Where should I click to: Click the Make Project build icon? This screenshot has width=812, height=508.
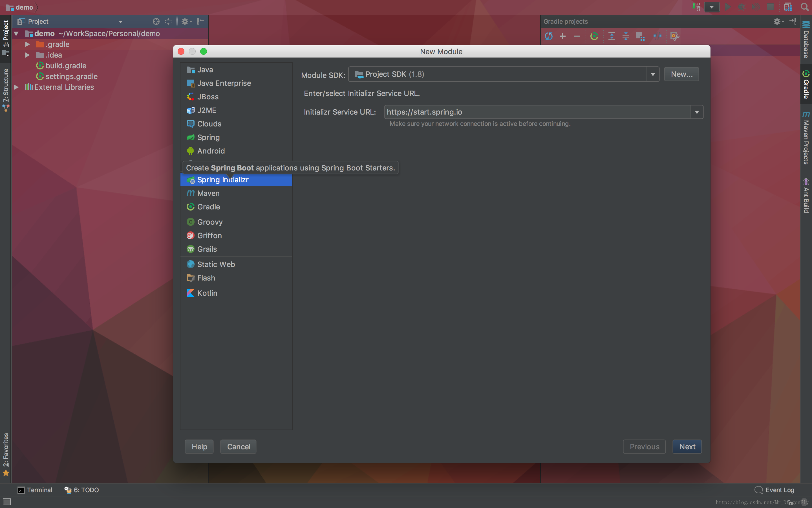click(x=696, y=7)
